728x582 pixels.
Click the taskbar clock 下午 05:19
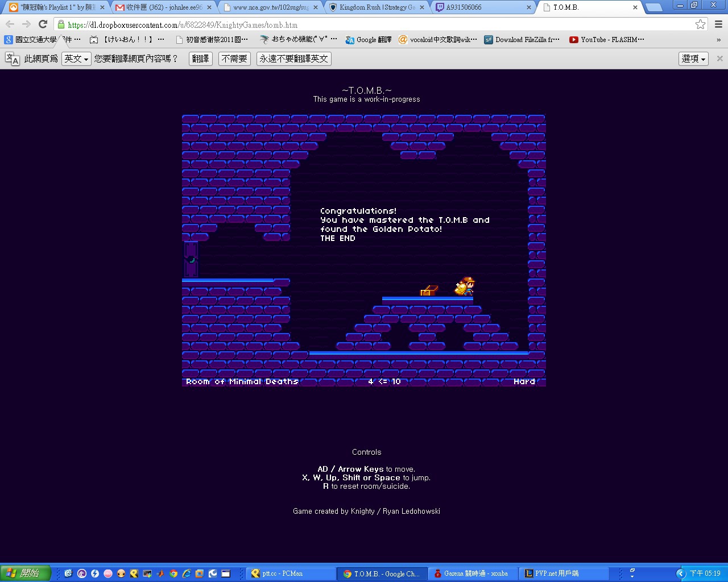[x=705, y=573]
